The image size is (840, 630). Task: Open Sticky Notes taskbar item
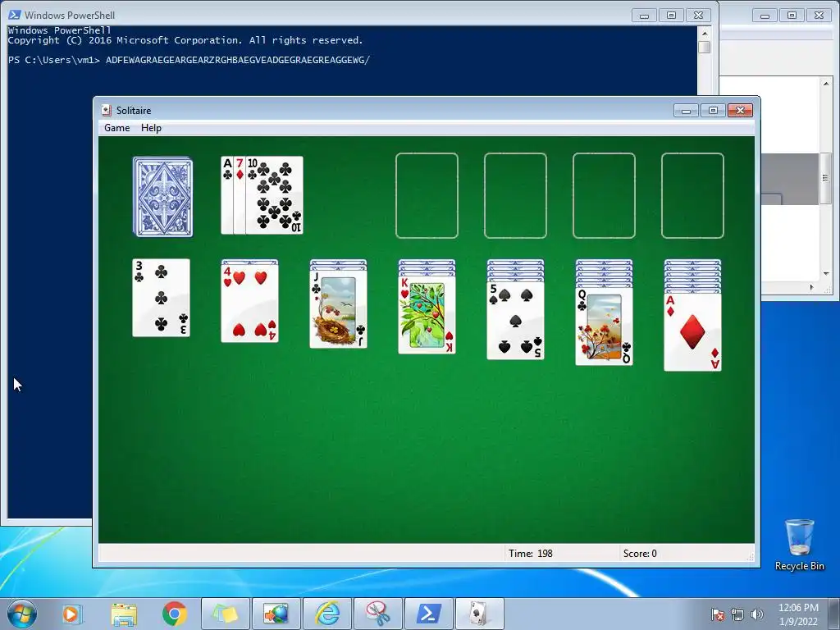(226, 614)
